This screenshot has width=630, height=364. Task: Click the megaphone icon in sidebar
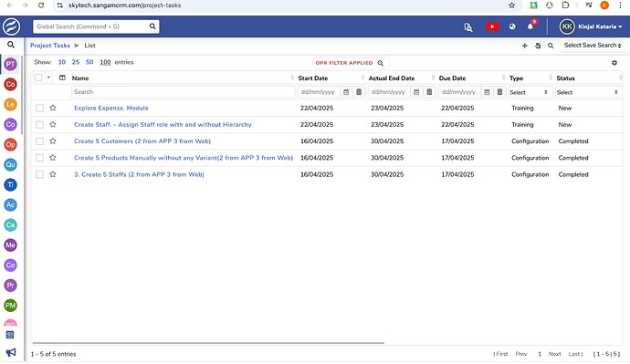pos(10,352)
